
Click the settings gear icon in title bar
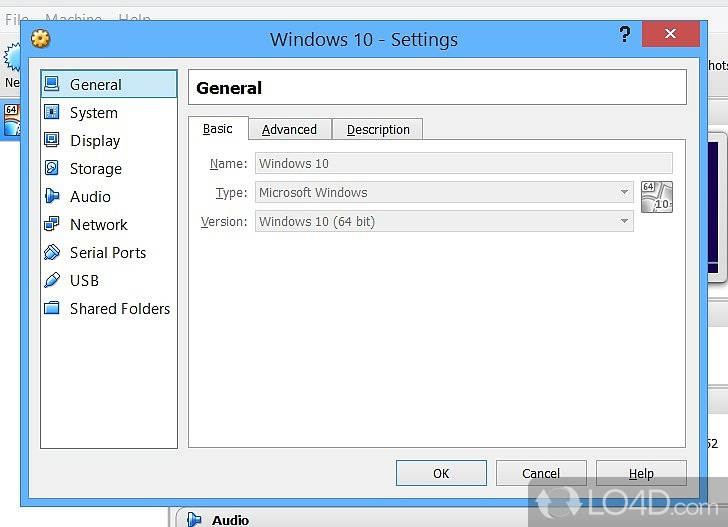click(40, 39)
